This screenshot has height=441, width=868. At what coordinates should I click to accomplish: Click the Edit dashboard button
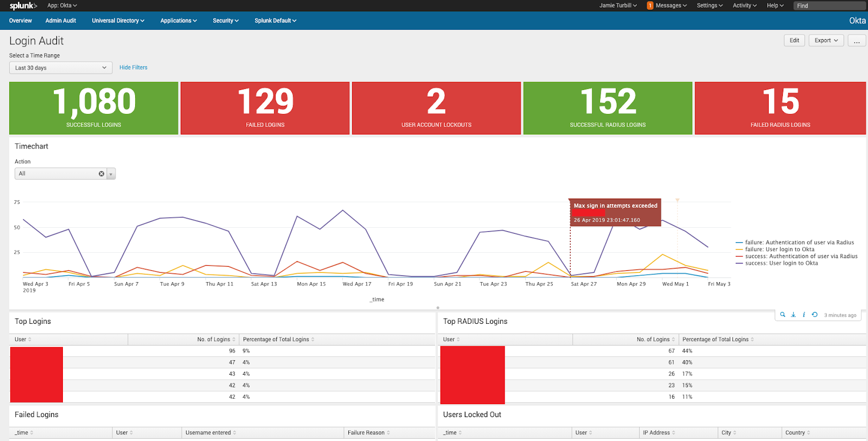pos(794,40)
